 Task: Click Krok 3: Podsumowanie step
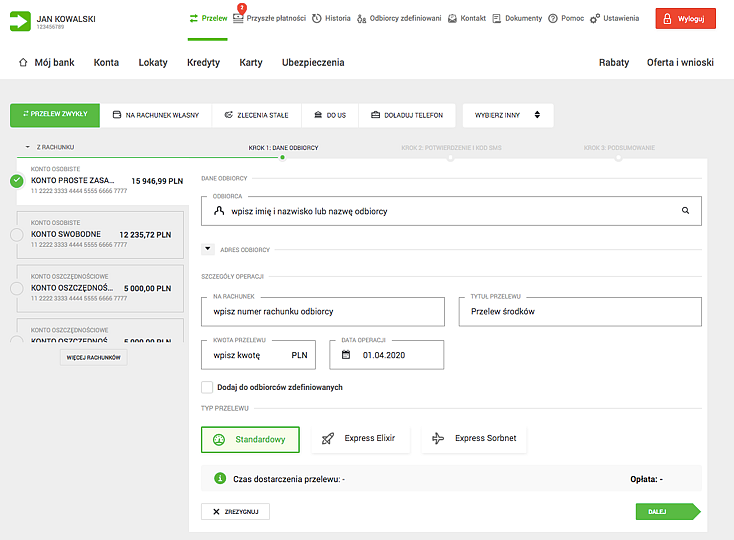[x=619, y=148]
